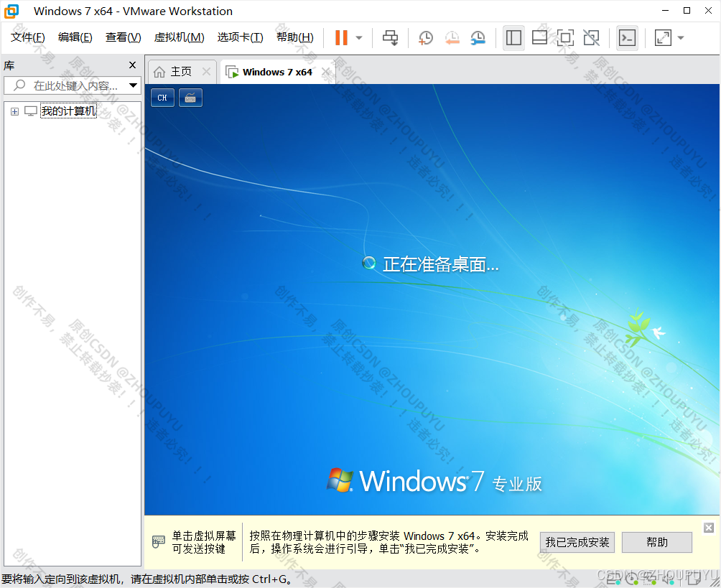
Task: Click the Windows 7 专业版 branding text
Action: (x=451, y=481)
